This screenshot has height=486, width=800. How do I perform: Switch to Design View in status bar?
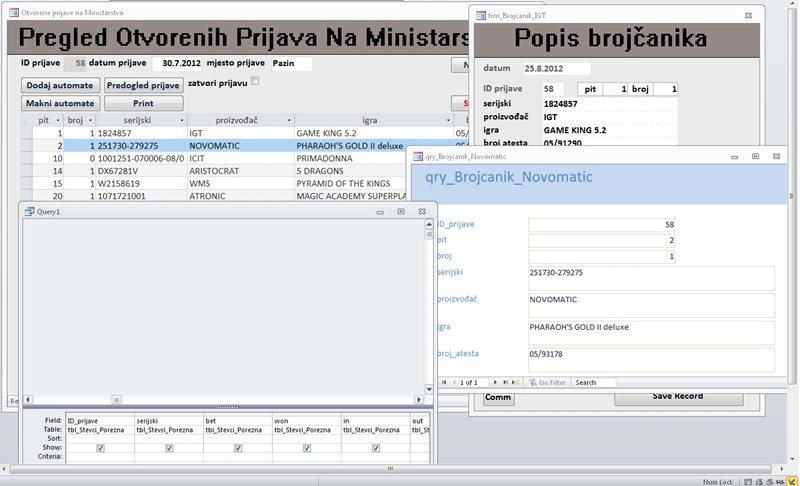point(791,481)
